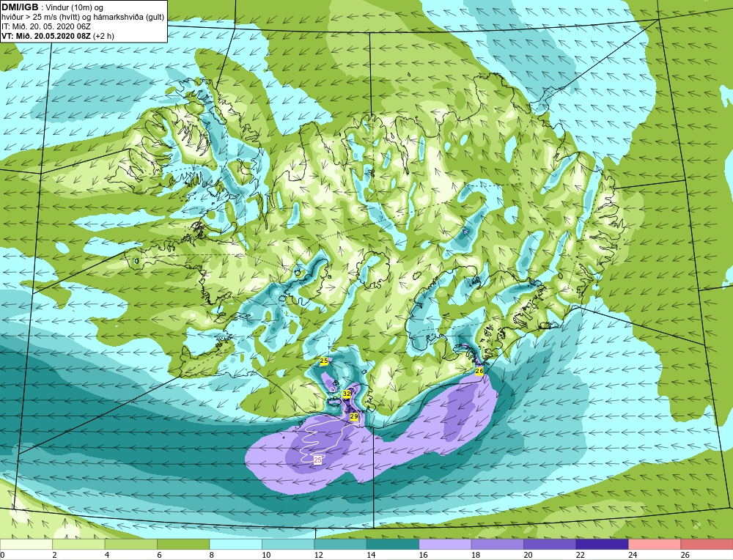Click the 10–12 m/s light teal swatch
Viewport: 733px width, 560px height.
(288, 544)
